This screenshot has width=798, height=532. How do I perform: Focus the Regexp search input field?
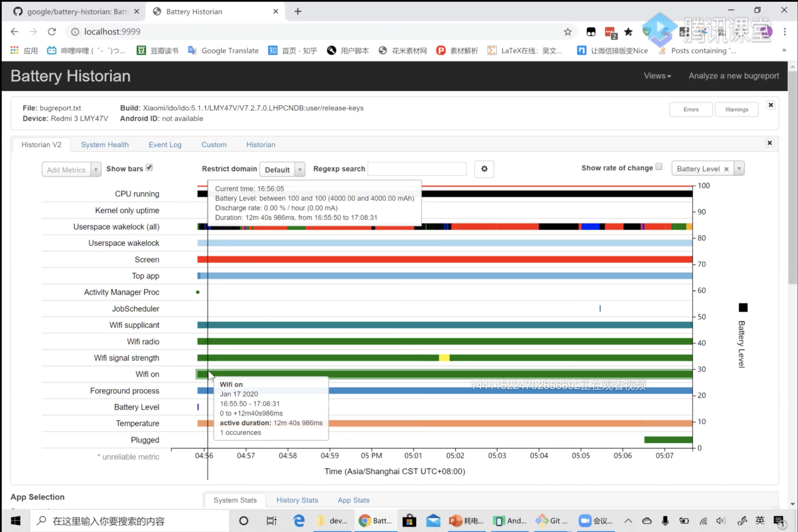[x=417, y=169]
